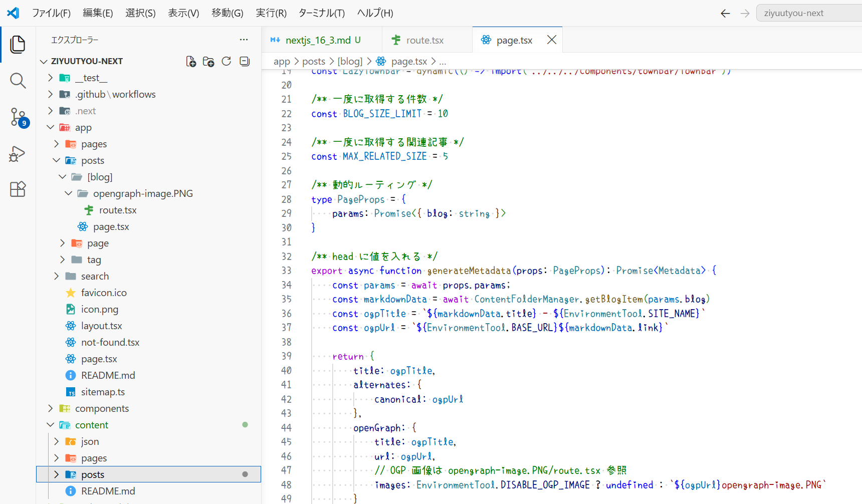Open Run and Debug view
The height and width of the screenshot is (504, 862).
coord(18,154)
